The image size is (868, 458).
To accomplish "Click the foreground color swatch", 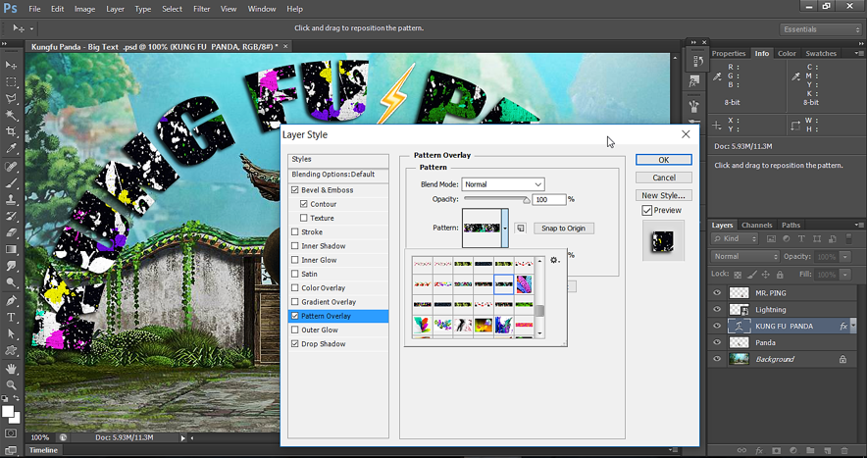I will 8,412.
